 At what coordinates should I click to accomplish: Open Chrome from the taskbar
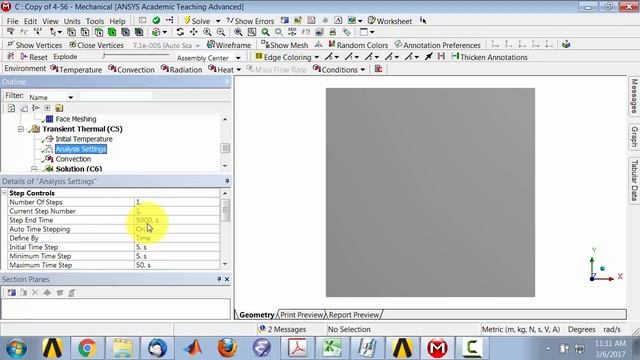[x=87, y=348]
